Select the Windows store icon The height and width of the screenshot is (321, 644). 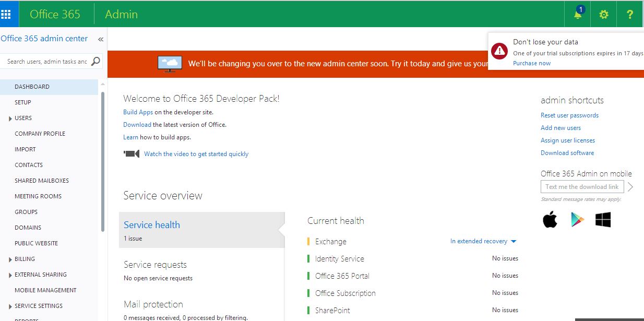click(603, 219)
